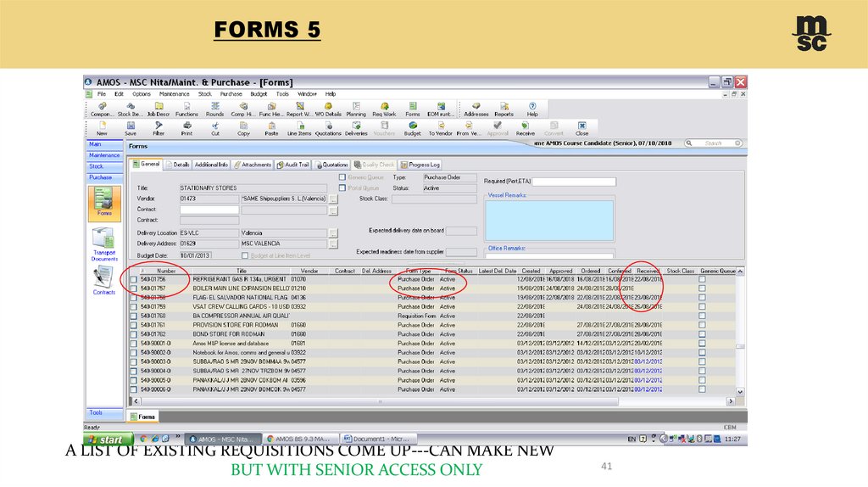Image resolution: width=868 pixels, height=487 pixels.
Task: Open the Deliveries toolbar icon
Action: coord(356,128)
